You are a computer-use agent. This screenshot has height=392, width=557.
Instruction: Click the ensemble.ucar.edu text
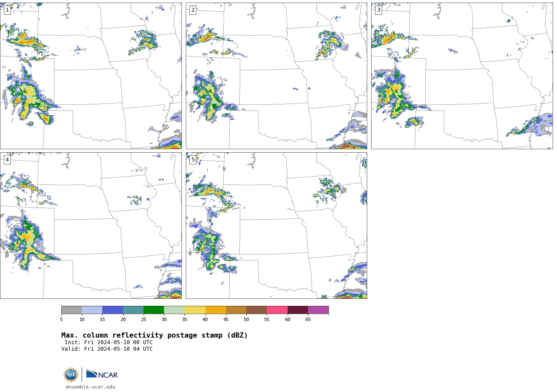coord(91,387)
